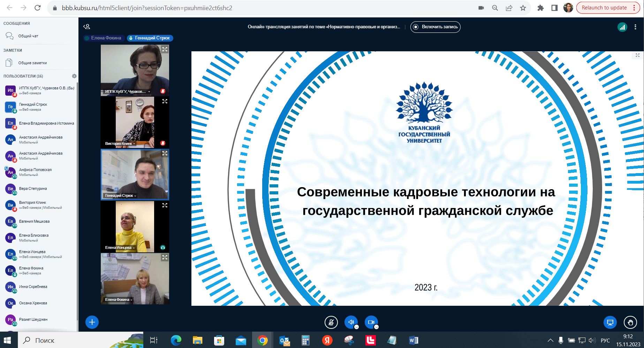Click the blue plus actions button
Screen dimensions: 644x348
[x=92, y=322]
